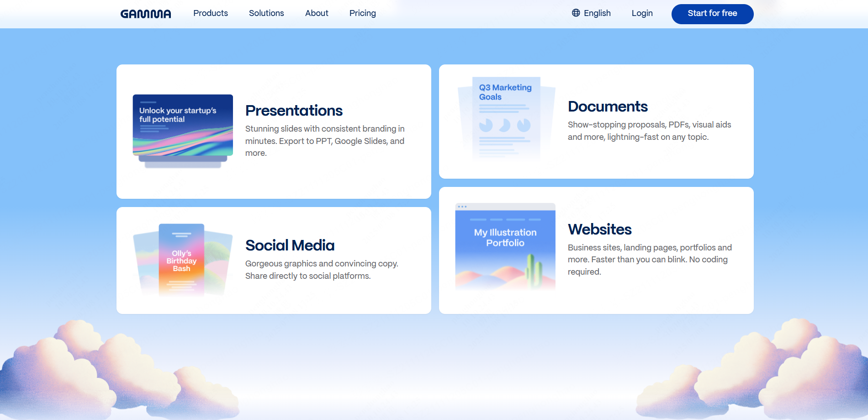Open the Q3 Marketing Goals document thumbnail
The width and height of the screenshot is (868, 420).
click(x=506, y=118)
